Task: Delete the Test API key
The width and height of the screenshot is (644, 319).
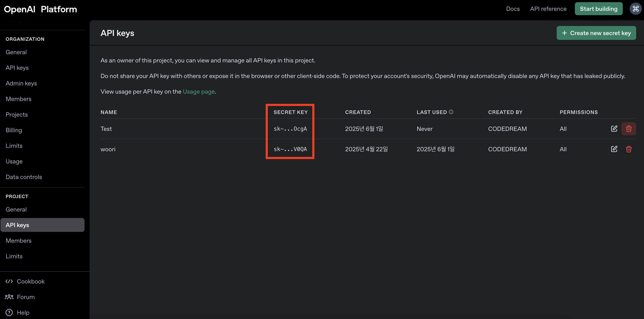Action: (628, 129)
